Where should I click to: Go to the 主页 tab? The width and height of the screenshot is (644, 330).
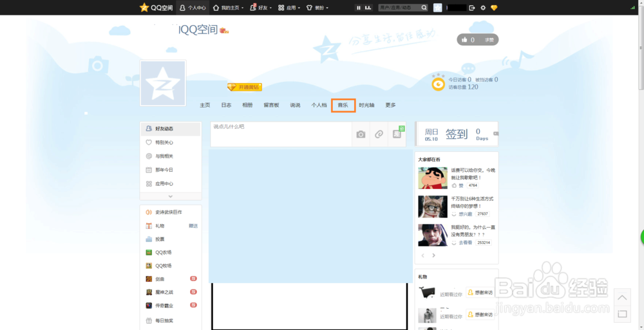[205, 105]
